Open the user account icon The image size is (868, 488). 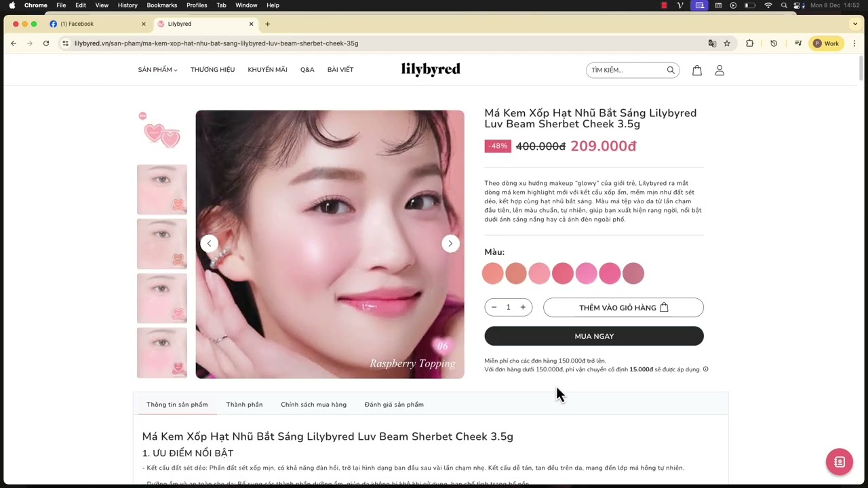(x=719, y=70)
